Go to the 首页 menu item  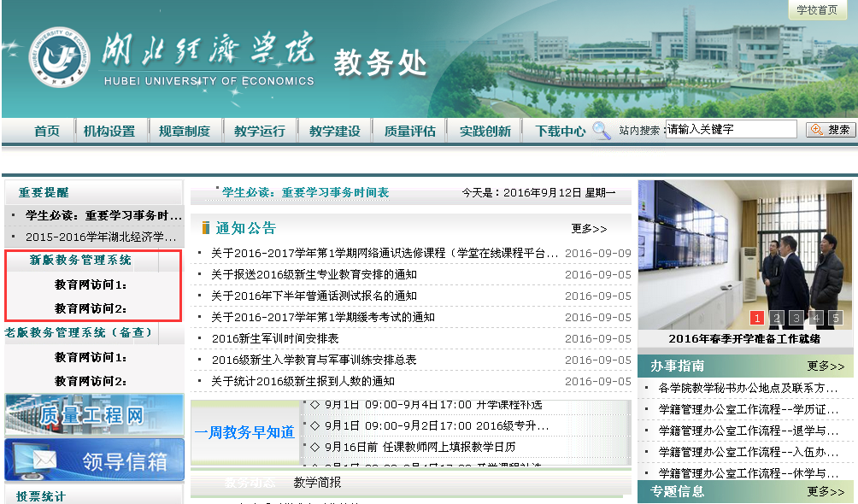tap(46, 132)
